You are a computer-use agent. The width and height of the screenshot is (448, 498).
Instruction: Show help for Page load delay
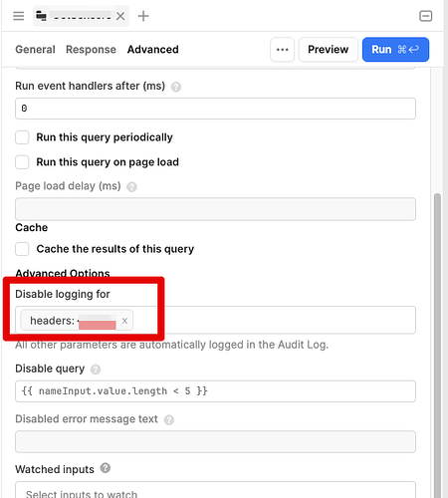131,187
